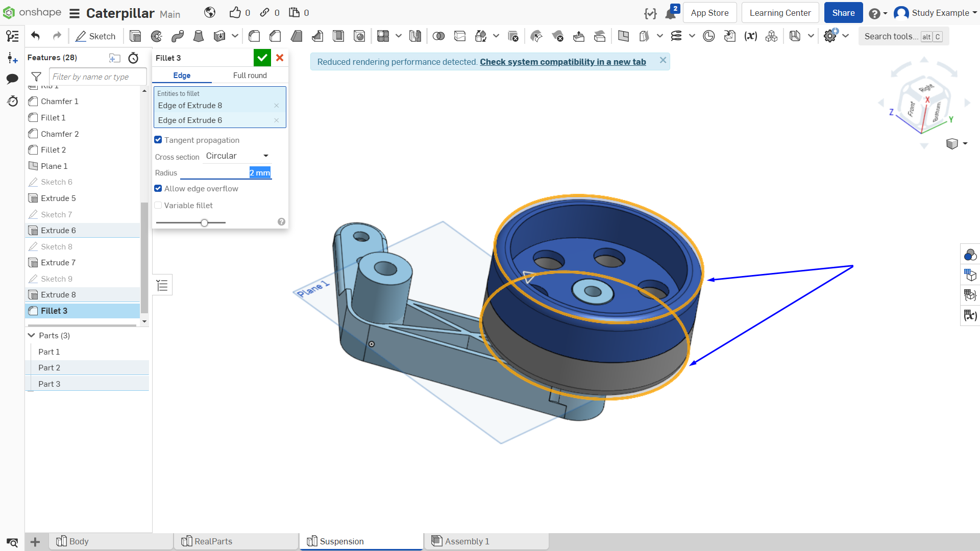Click the Search tools field
The image size is (980, 551).
[x=903, y=36]
